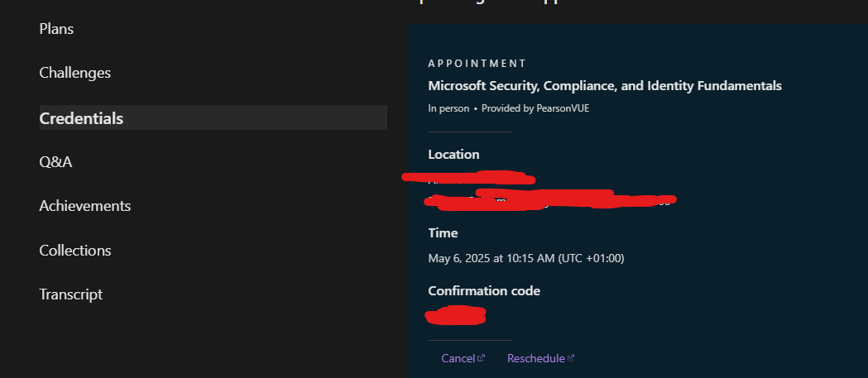Viewport: 868px width, 378px height.
Task: Open Transcript from the sidebar
Action: pos(71,294)
